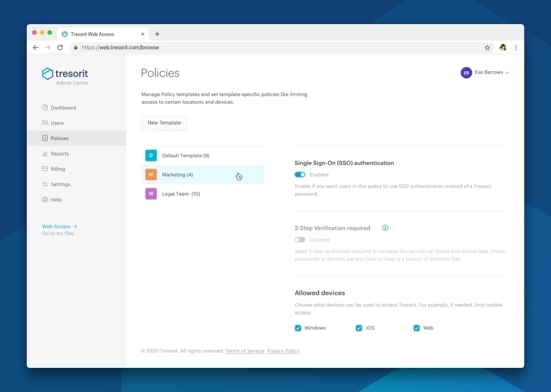Image resolution: width=551 pixels, height=392 pixels.
Task: Uncheck the iOS allowed devices checkbox
Action: pyautogui.click(x=358, y=328)
